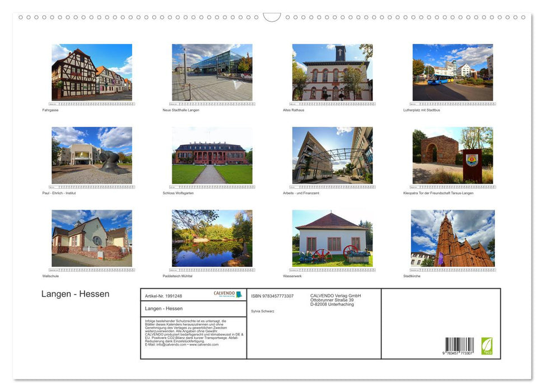This screenshot has width=544, height=392.
Task: Toggle the spiral binding at the page top
Action: (272, 17)
